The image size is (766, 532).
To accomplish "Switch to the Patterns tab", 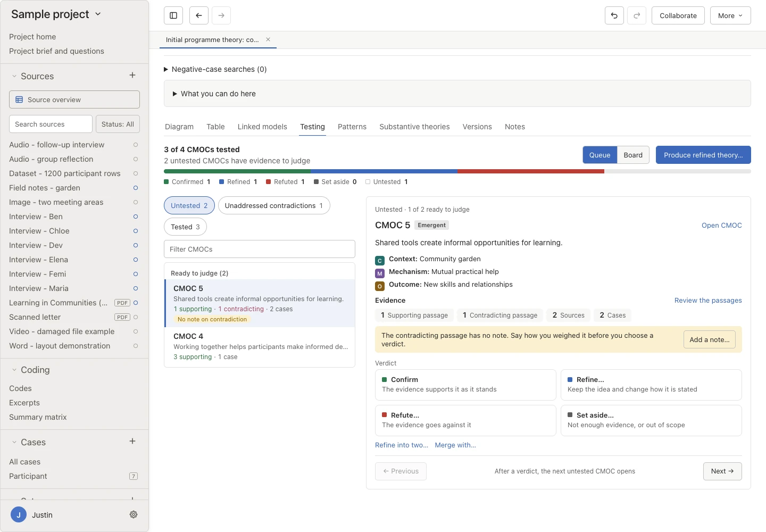I will pos(352,127).
